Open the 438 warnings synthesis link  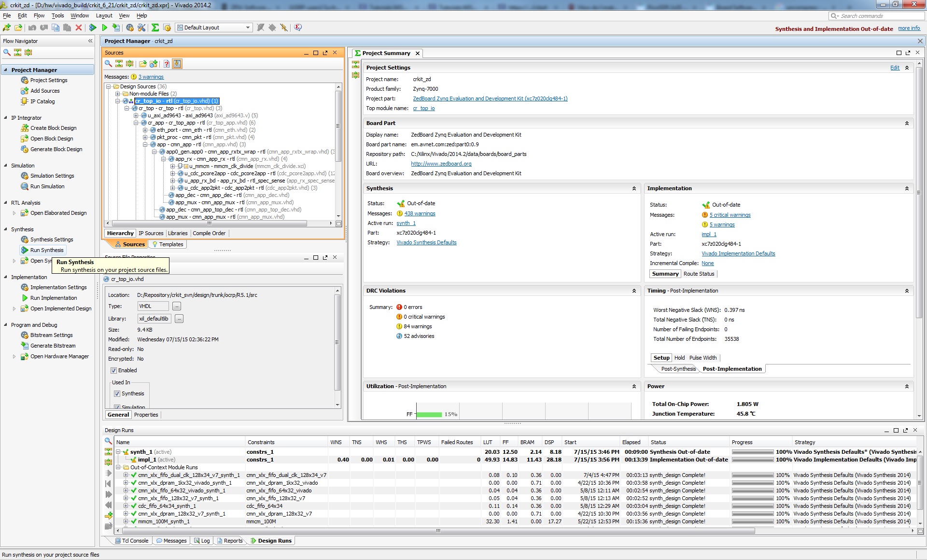pos(420,214)
